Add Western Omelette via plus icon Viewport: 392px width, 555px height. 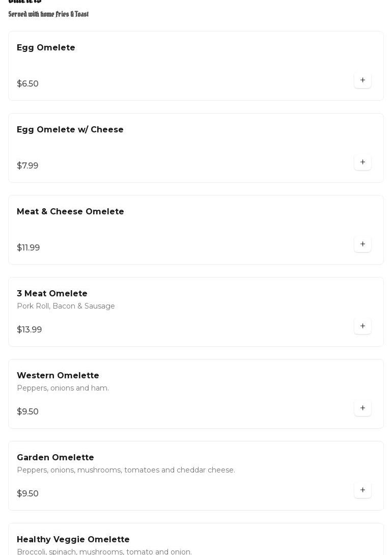coord(362,408)
